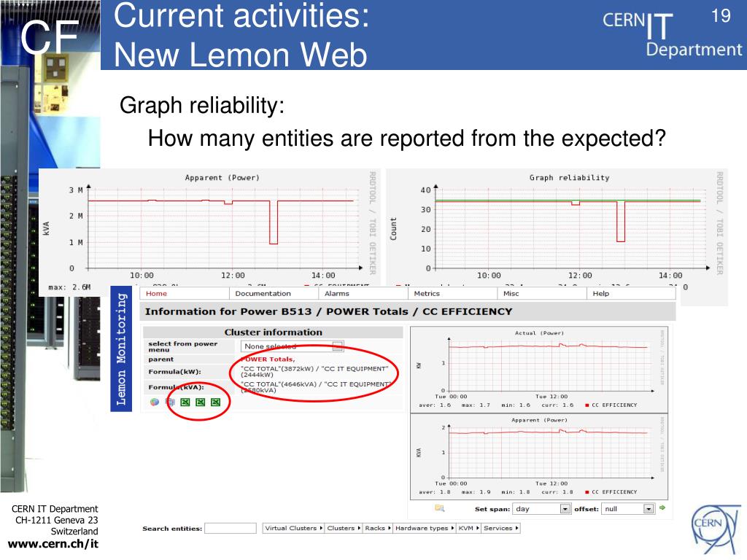Click the pie chart icon under Cluster information
Image resolution: width=747 pixels, height=560 pixels.
[155, 402]
